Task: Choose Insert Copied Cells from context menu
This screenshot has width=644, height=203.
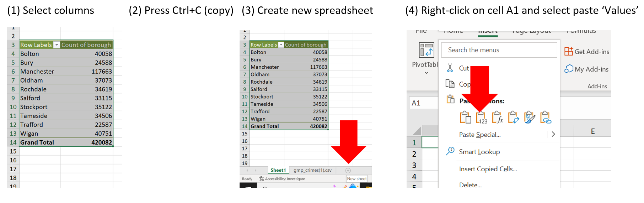Action: click(x=488, y=169)
